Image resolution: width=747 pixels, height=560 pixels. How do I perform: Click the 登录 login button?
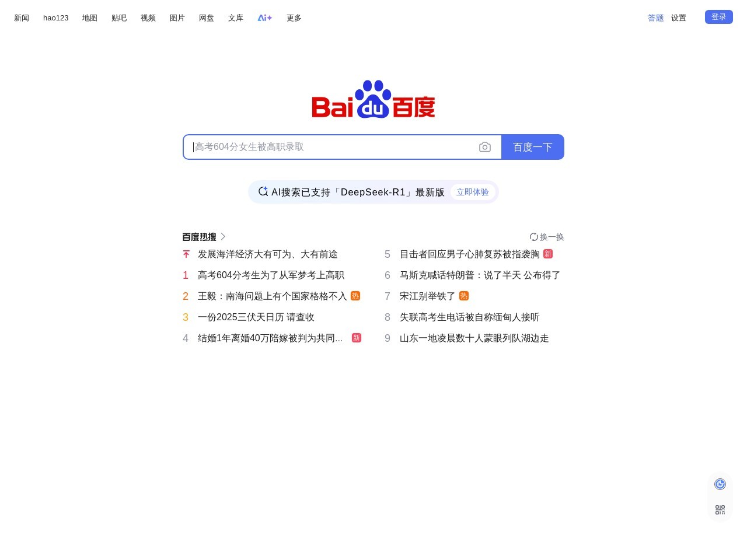(x=718, y=17)
